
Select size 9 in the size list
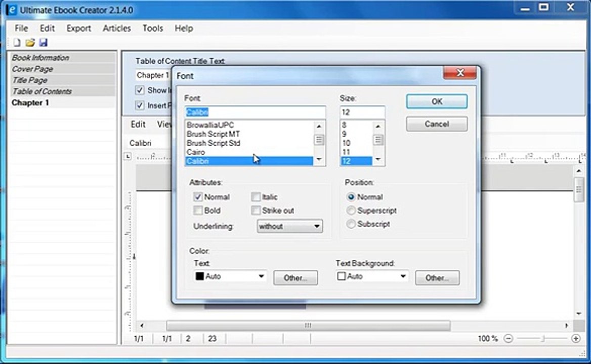point(357,134)
